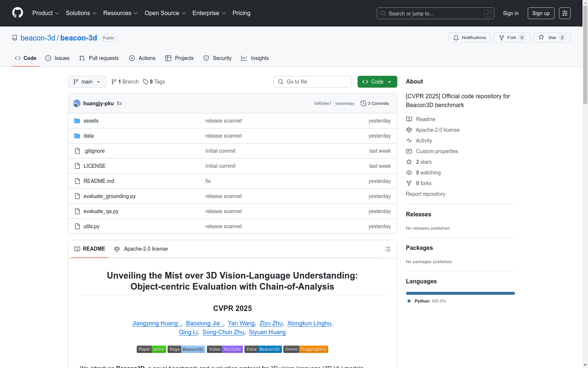Click the Notifications bell button
Image resolution: width=588 pixels, height=368 pixels.
[x=470, y=38]
